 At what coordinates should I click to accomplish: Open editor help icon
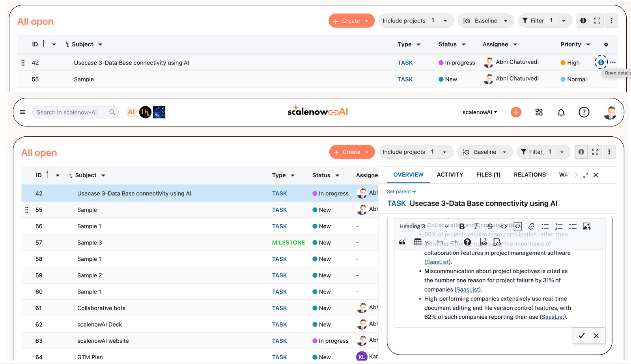[x=467, y=242]
